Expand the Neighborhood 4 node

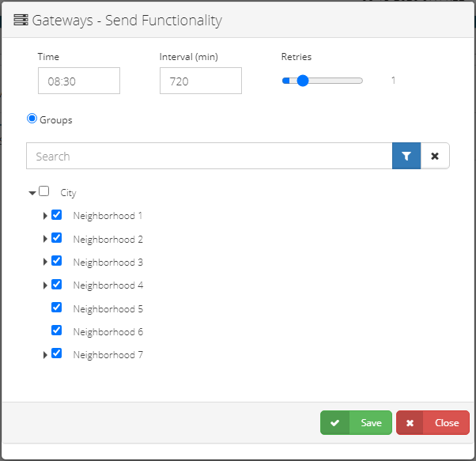(x=45, y=285)
